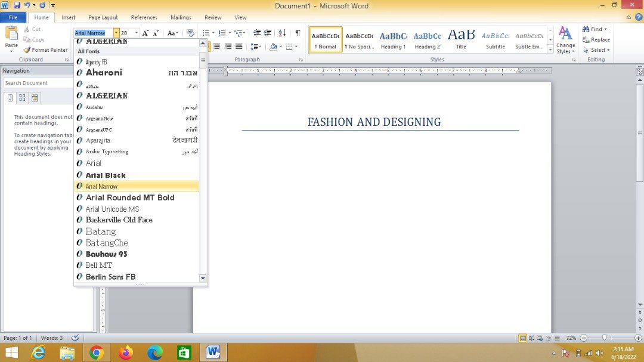Switch to Outline view

[549, 338]
